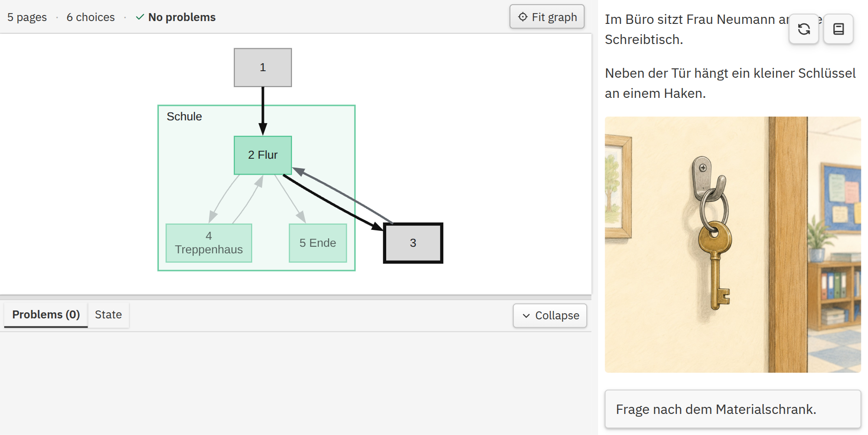Viewport: 868px width, 435px height.
Task: Choose 'Frage nach dem Materialschrank.'
Action: pyautogui.click(x=733, y=409)
